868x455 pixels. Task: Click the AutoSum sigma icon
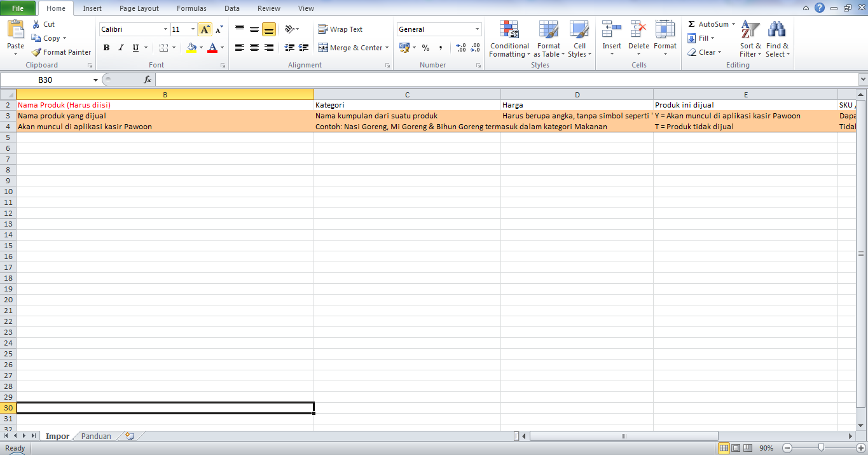pos(691,24)
